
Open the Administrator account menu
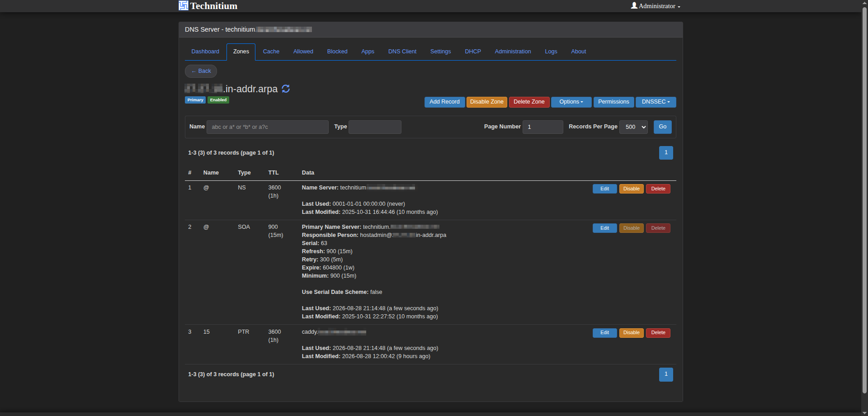[x=656, y=6]
